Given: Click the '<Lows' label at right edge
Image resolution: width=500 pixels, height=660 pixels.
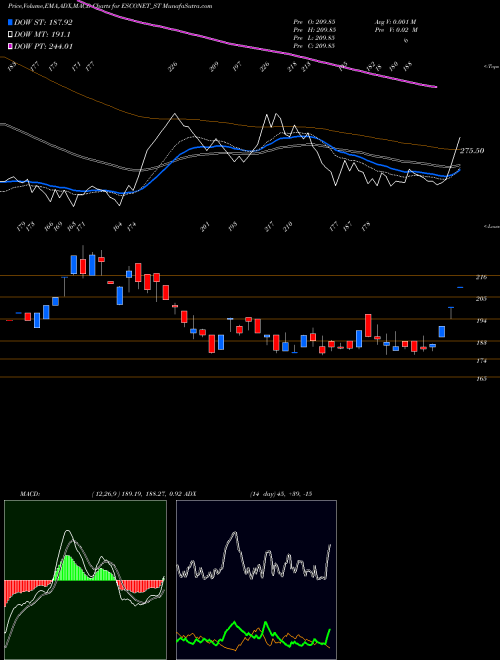Looking at the screenshot, I should tap(491, 226).
